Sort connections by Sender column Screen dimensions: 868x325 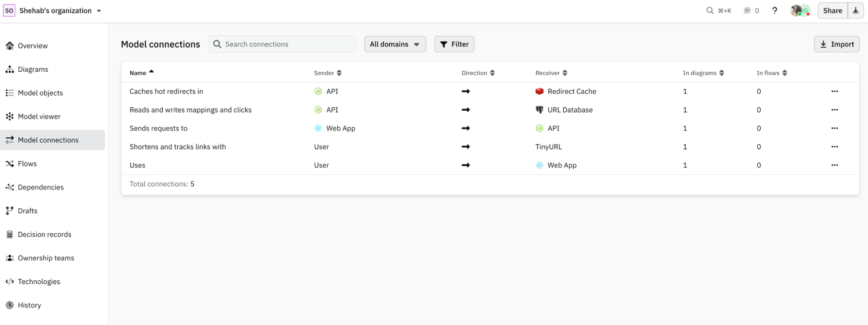click(x=328, y=73)
